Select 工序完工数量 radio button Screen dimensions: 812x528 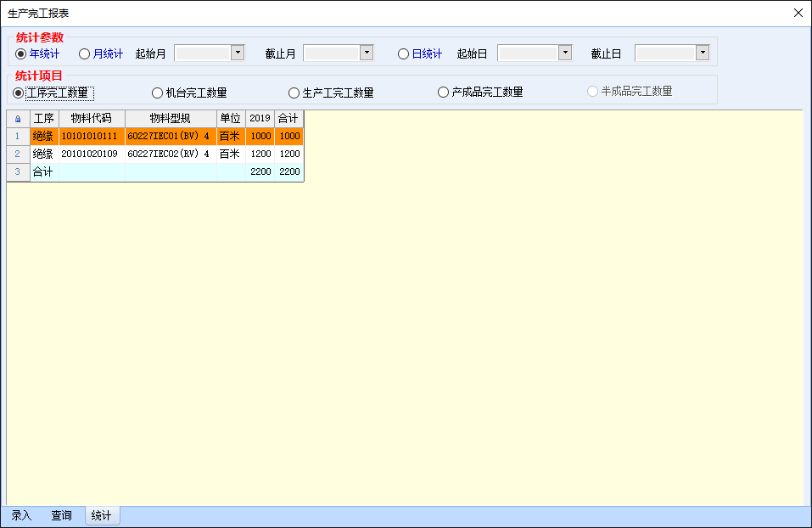[19, 93]
